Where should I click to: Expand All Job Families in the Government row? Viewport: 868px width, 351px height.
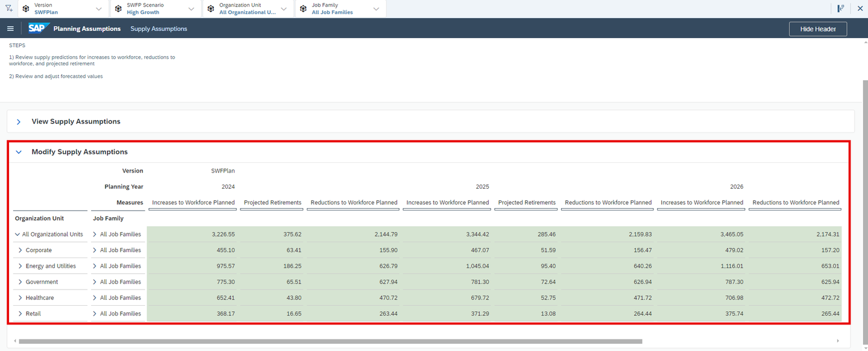click(x=95, y=282)
